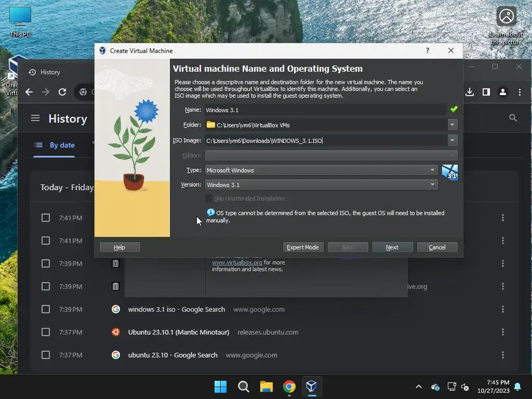Open Windows Start menu

[x=220, y=387]
